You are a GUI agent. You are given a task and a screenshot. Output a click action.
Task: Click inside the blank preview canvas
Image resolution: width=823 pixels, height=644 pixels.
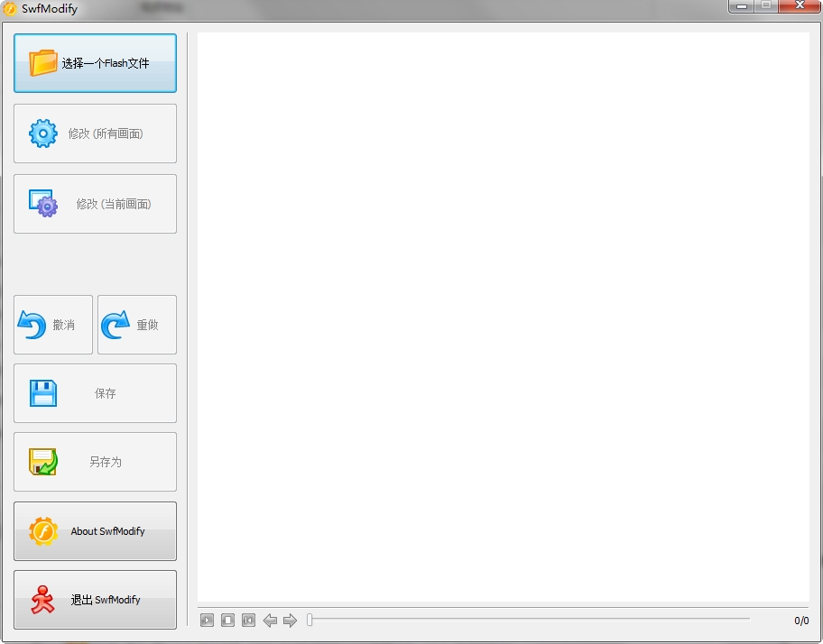coord(505,316)
